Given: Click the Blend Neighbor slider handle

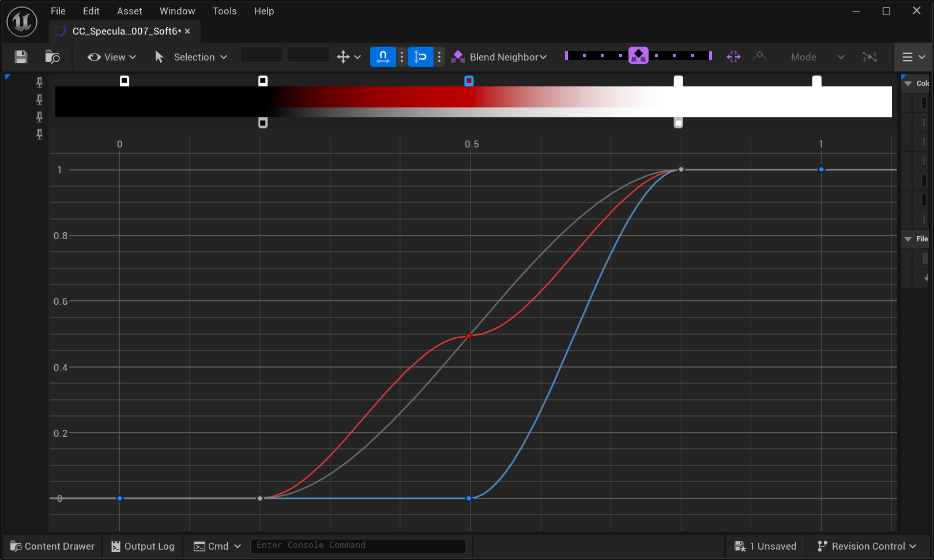Looking at the screenshot, I should pos(638,56).
